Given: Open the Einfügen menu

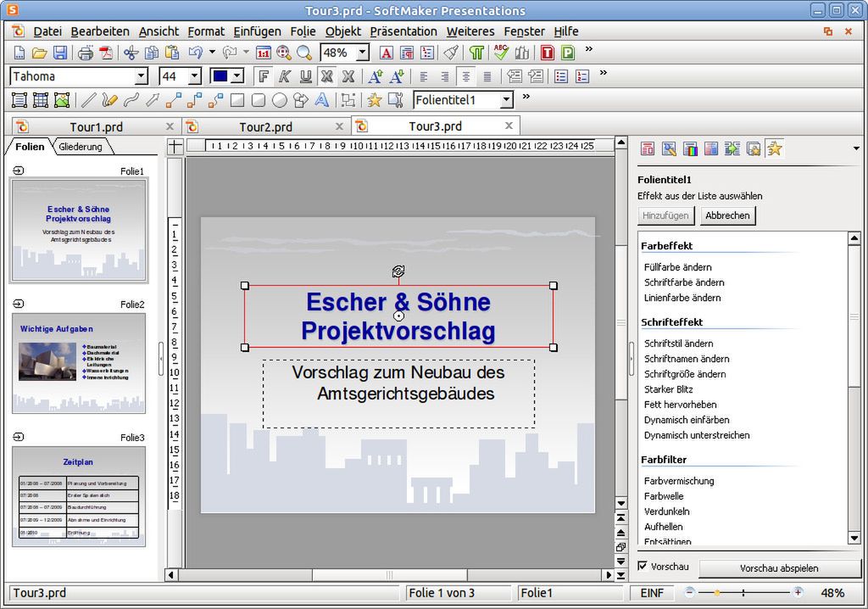Looking at the screenshot, I should click(x=257, y=31).
